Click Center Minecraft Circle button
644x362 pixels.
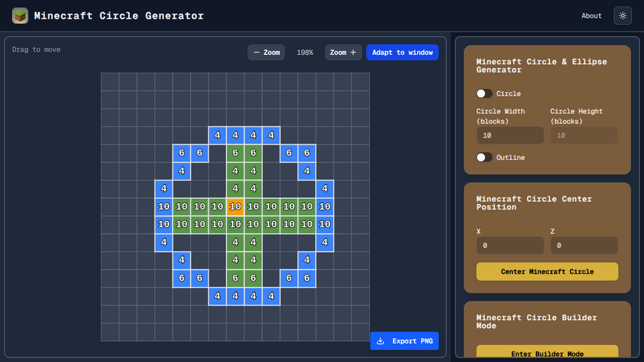tap(547, 271)
